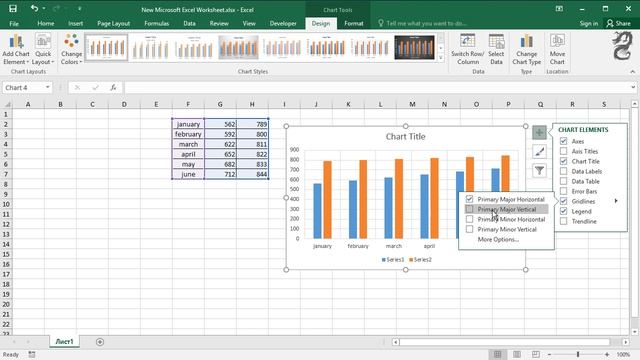Click the Select Data icon

pyautogui.click(x=496, y=49)
